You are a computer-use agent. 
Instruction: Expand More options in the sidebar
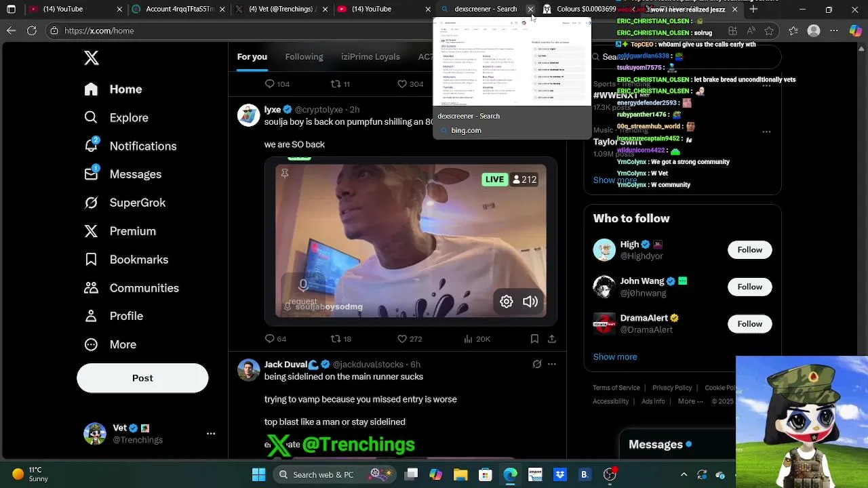(x=110, y=344)
